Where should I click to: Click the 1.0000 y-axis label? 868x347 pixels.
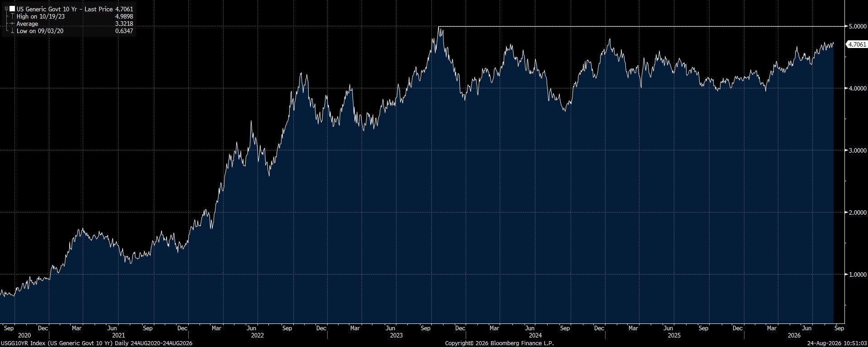857,275
